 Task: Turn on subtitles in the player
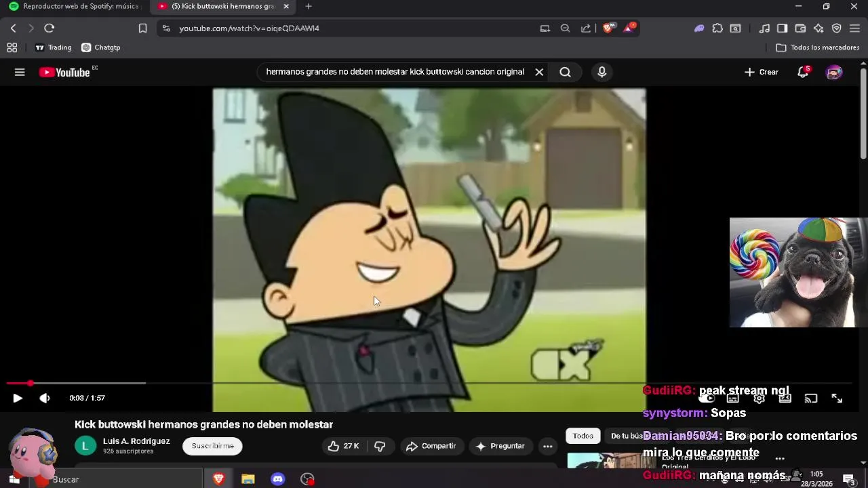pos(732,398)
